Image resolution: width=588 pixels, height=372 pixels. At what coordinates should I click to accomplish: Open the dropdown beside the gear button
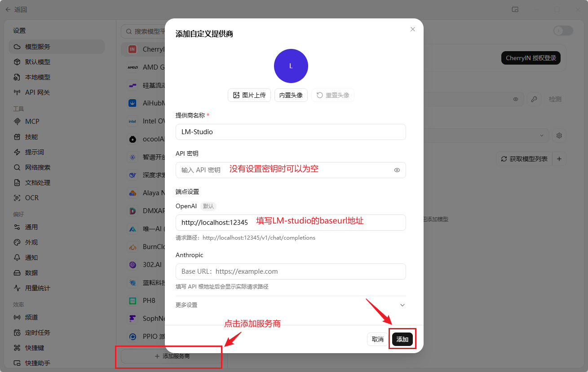coord(541,135)
